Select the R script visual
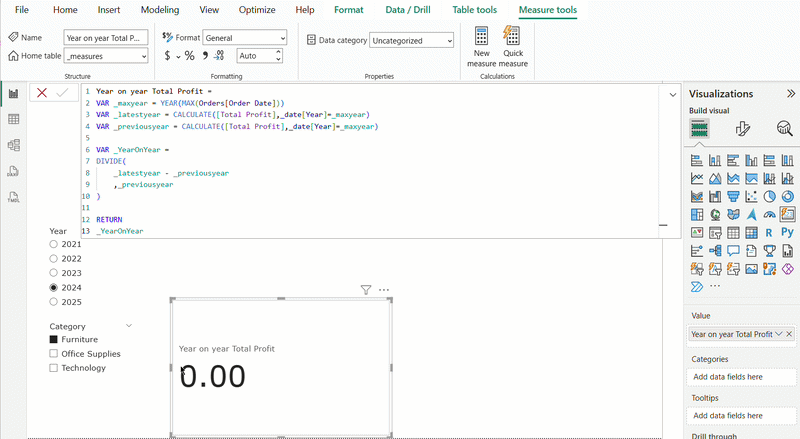800x439 pixels. [x=769, y=233]
